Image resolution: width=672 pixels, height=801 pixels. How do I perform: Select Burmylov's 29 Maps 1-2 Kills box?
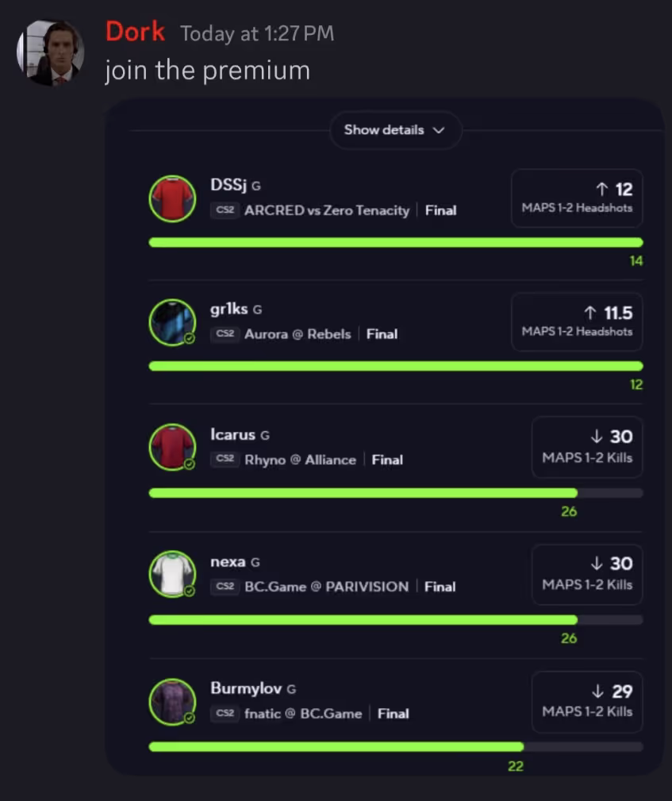[587, 701]
